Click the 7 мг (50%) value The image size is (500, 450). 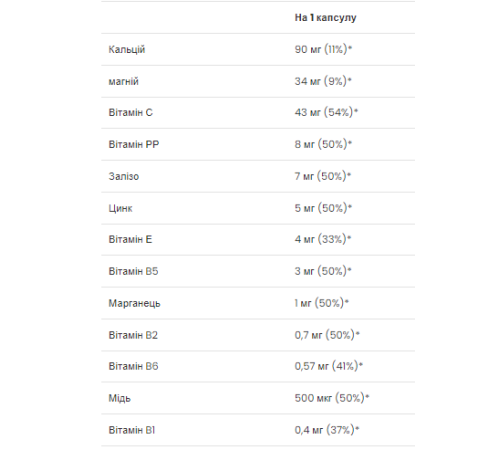click(323, 176)
